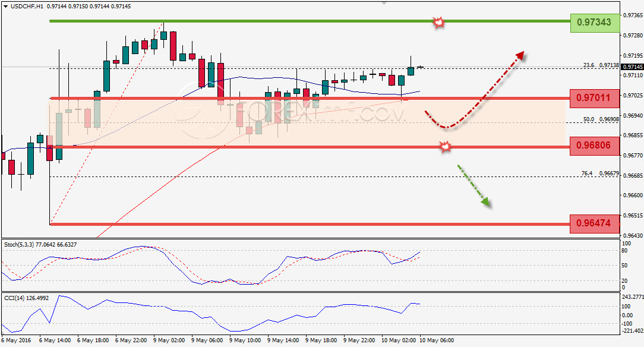Select the red 0.97011 level label
Image resolution: width=644 pixels, height=347 pixels.
click(594, 97)
